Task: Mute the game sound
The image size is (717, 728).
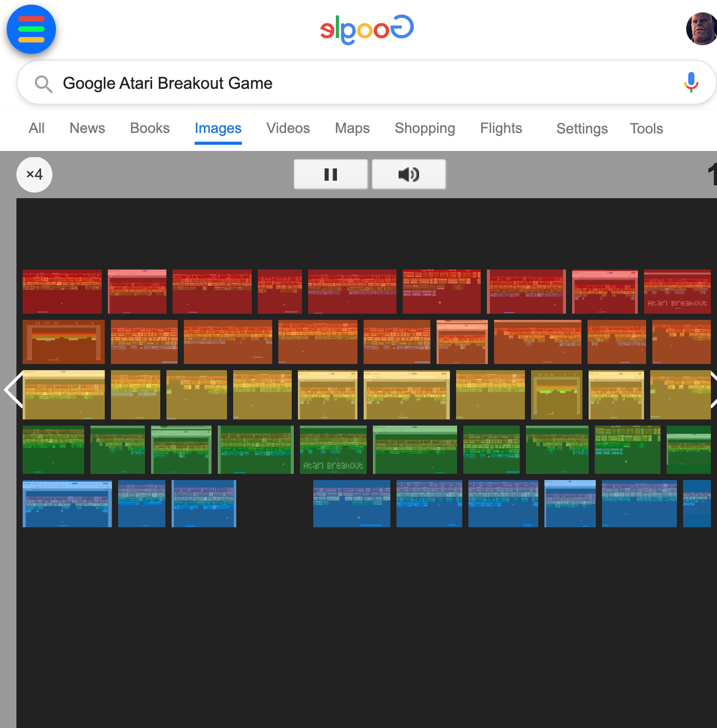Action: tap(409, 175)
